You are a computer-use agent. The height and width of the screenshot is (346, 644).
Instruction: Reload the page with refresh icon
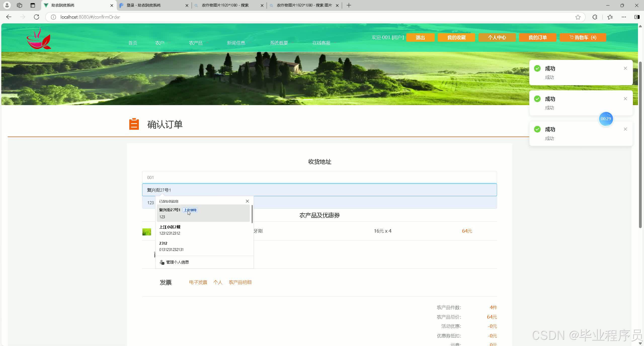[36, 17]
